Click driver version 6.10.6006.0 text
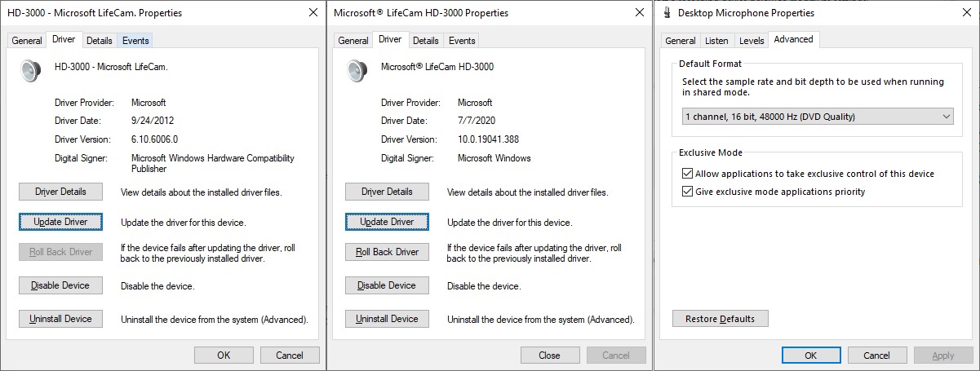This screenshot has width=980, height=371. click(x=154, y=139)
